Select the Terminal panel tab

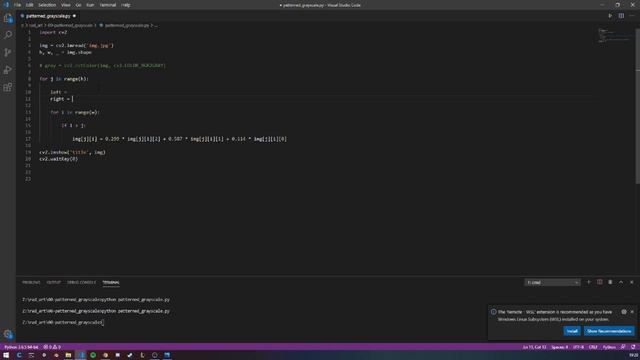[111, 282]
